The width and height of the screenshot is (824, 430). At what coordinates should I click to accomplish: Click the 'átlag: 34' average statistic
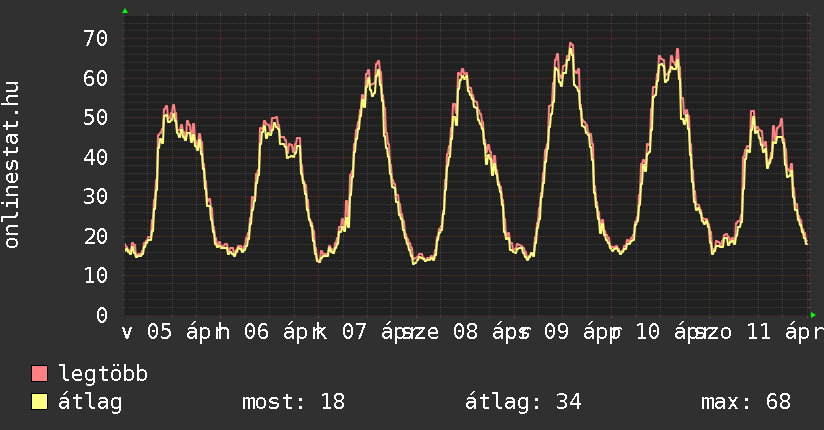(x=523, y=402)
